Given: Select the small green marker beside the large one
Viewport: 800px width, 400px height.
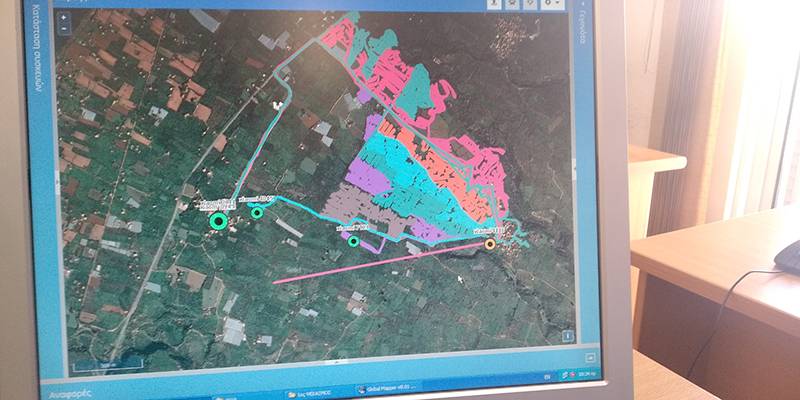Looking at the screenshot, I should [257, 212].
